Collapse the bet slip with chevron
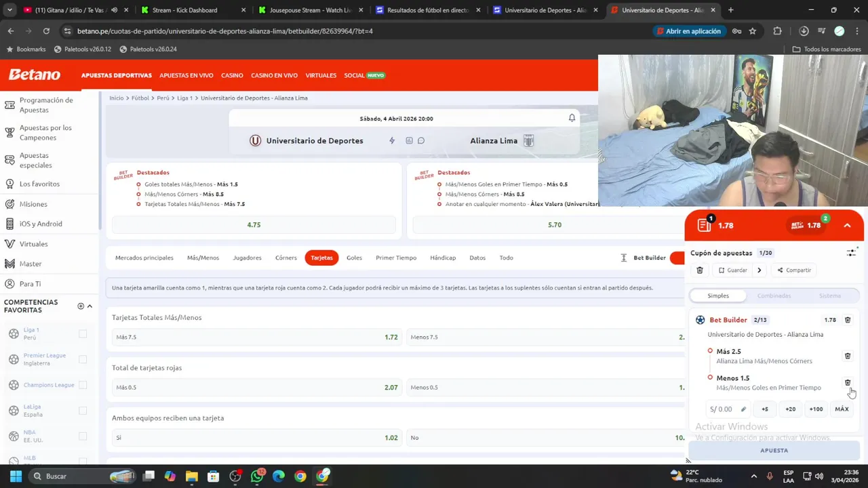This screenshot has height=488, width=868. coord(847,226)
